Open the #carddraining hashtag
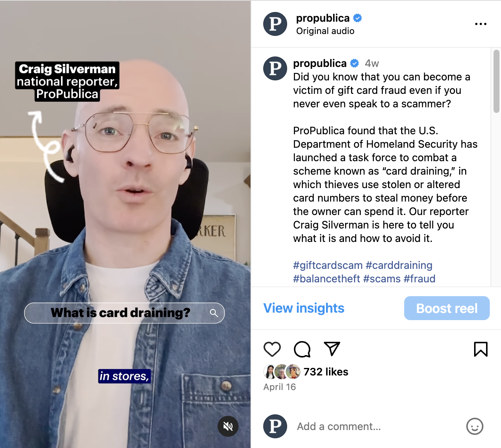Screen dimensions: 501x448 pos(399,265)
